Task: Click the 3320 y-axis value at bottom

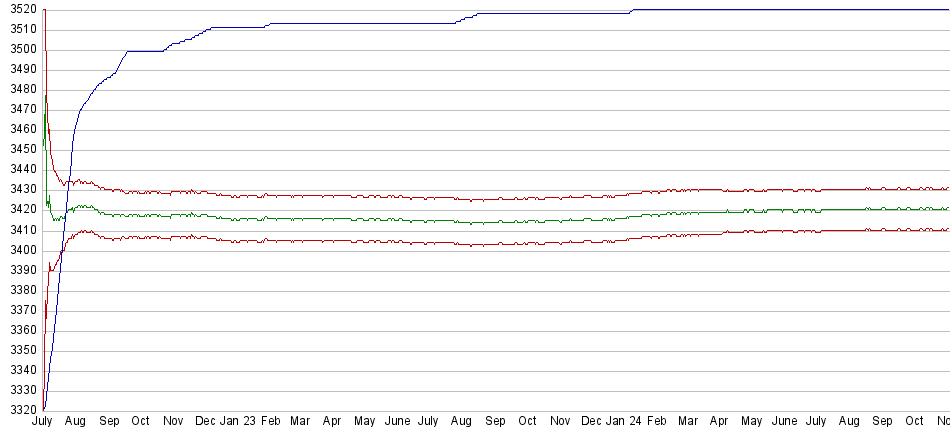Action: (x=20, y=410)
